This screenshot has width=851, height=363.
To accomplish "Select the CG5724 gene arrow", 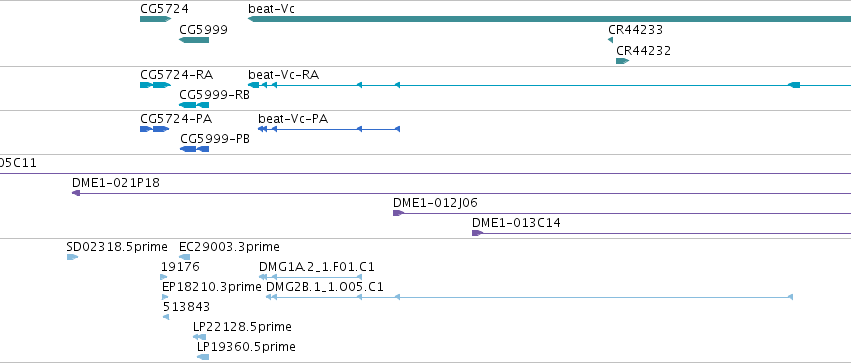I will (156, 19).
